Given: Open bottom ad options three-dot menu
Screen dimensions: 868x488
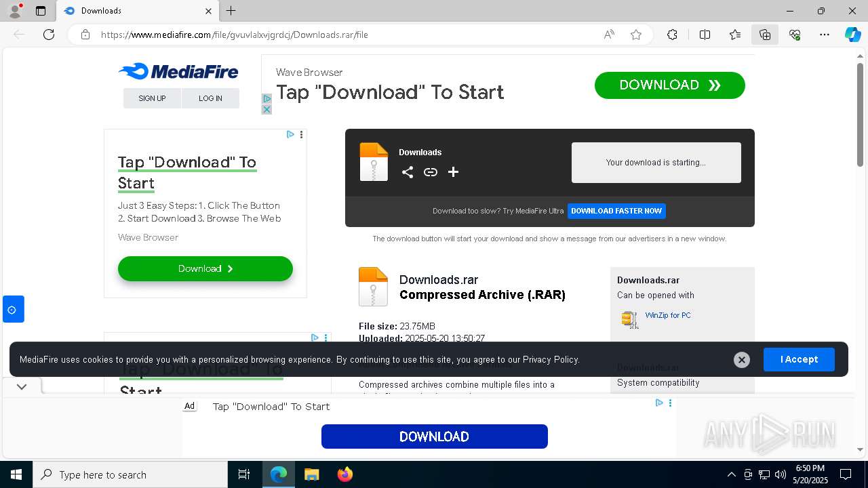Looking at the screenshot, I should click(x=670, y=403).
